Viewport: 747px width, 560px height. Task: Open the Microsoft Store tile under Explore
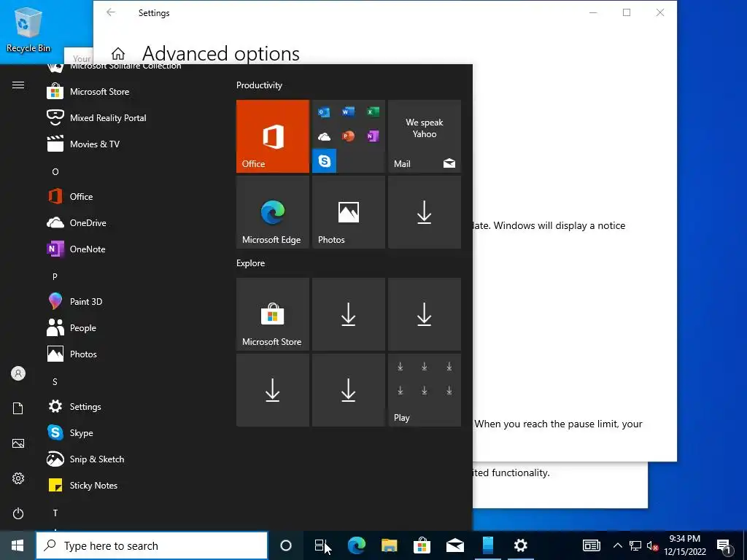[x=273, y=314]
